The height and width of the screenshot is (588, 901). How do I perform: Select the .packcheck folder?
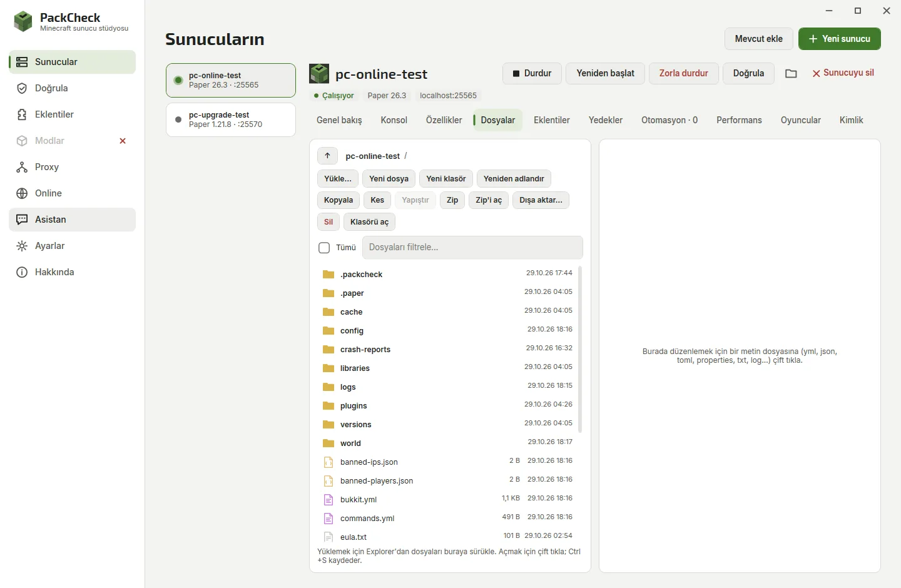(447, 274)
